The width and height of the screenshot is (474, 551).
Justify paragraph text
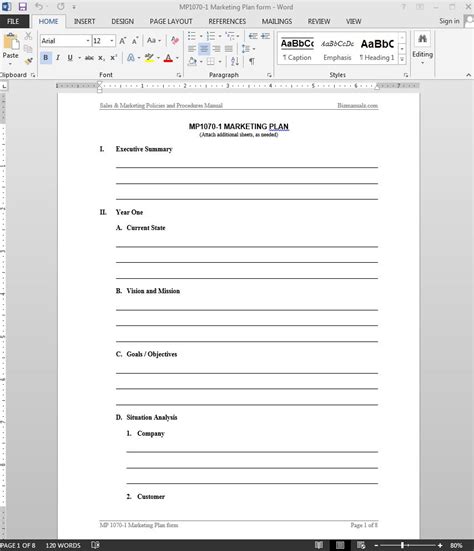tap(228, 49)
